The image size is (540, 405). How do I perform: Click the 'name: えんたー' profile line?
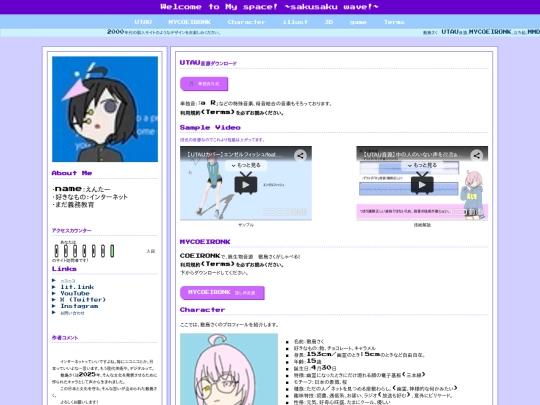tap(81, 189)
